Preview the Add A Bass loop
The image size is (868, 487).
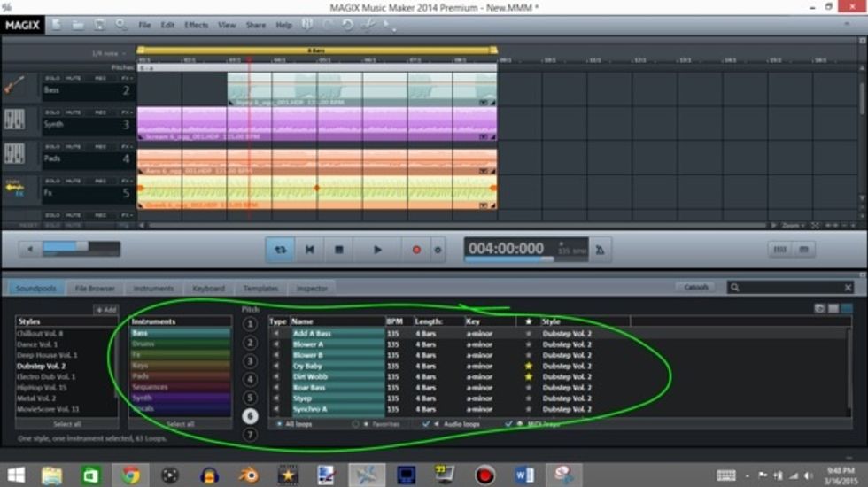(x=276, y=334)
